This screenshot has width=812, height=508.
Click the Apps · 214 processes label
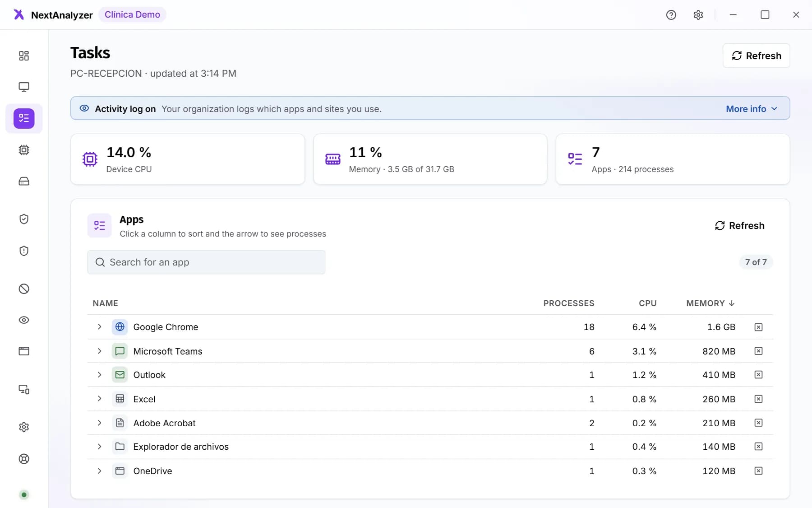click(632, 169)
